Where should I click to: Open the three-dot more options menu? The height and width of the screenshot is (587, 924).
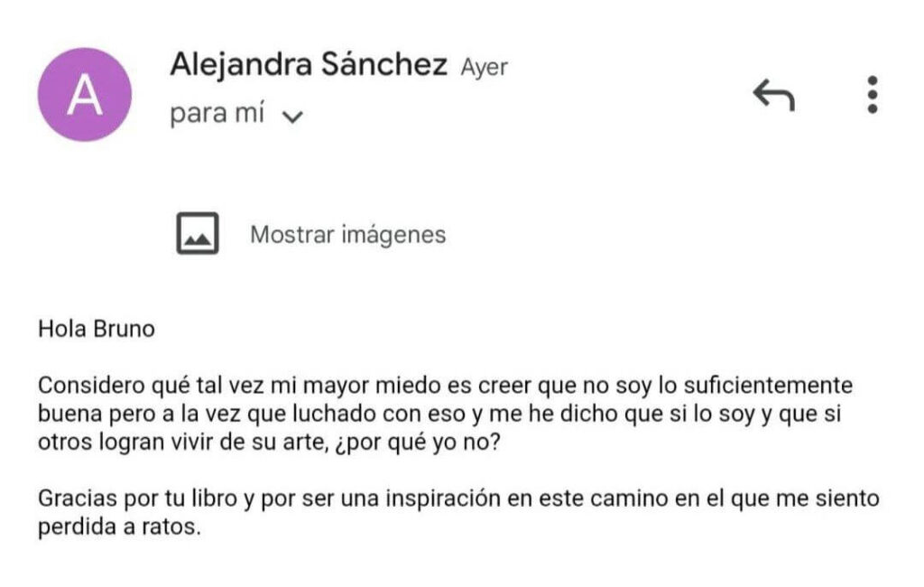pos(873,95)
